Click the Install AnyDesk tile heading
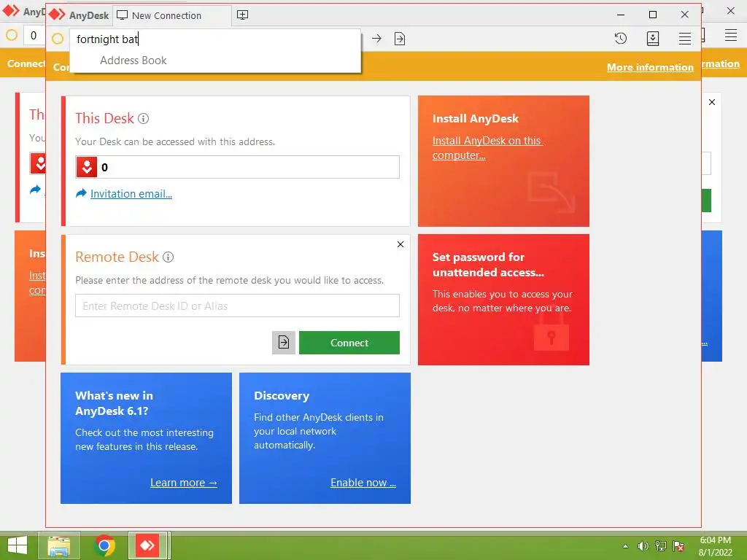 (x=475, y=119)
